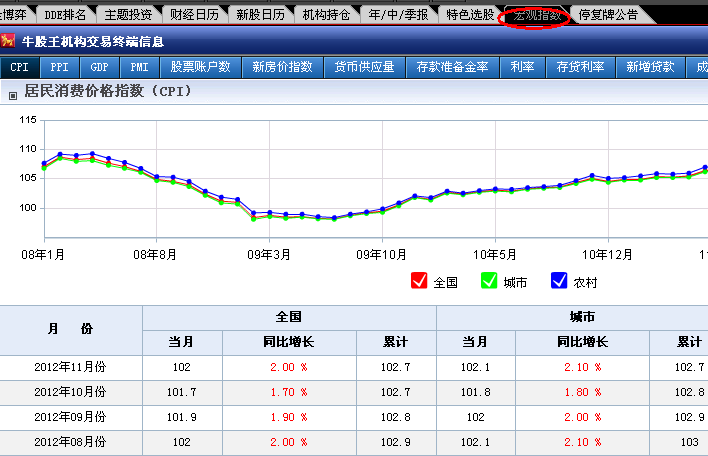Click the 全国 group header in table
Image resolution: width=708 pixels, height=456 pixels.
click(x=289, y=317)
